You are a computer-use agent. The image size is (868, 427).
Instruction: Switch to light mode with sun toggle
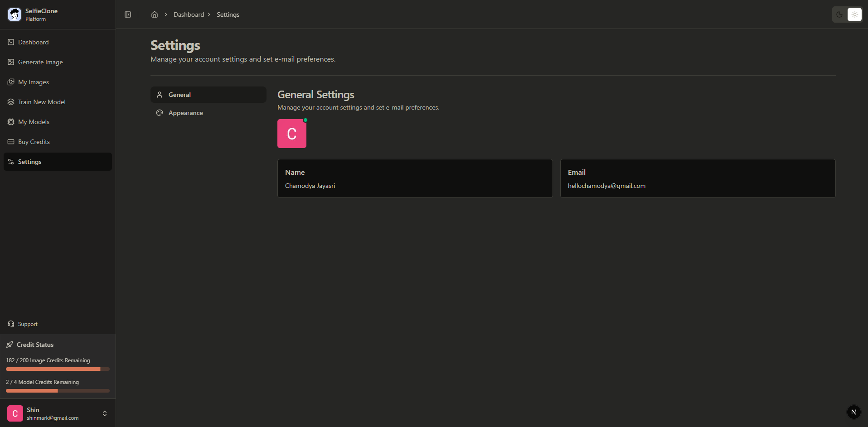(855, 14)
